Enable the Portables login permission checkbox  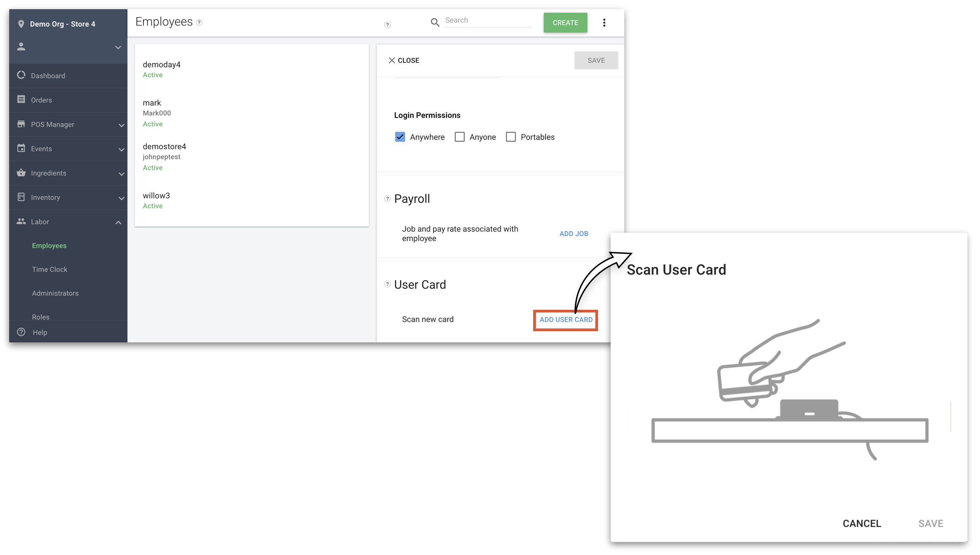point(511,137)
